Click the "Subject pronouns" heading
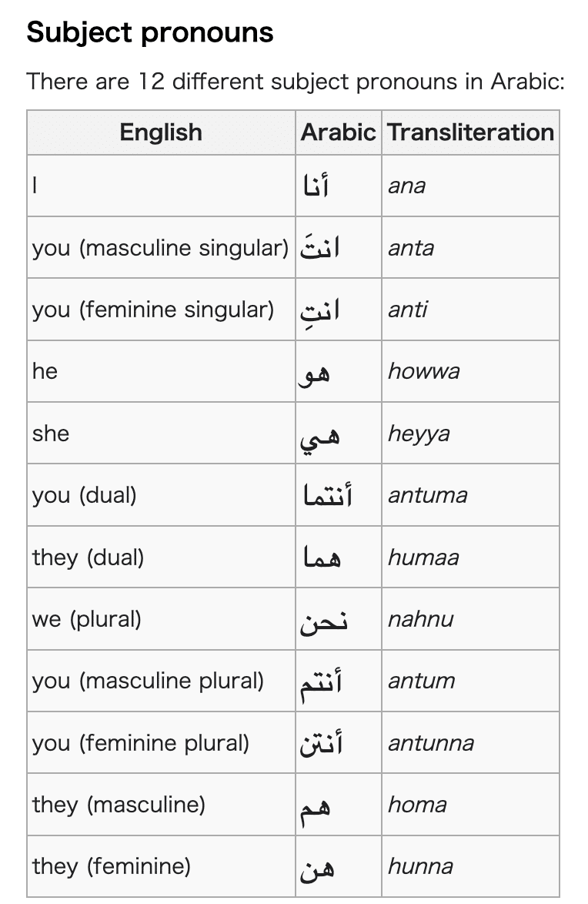Screen dimensions: 588x904 tap(149, 32)
